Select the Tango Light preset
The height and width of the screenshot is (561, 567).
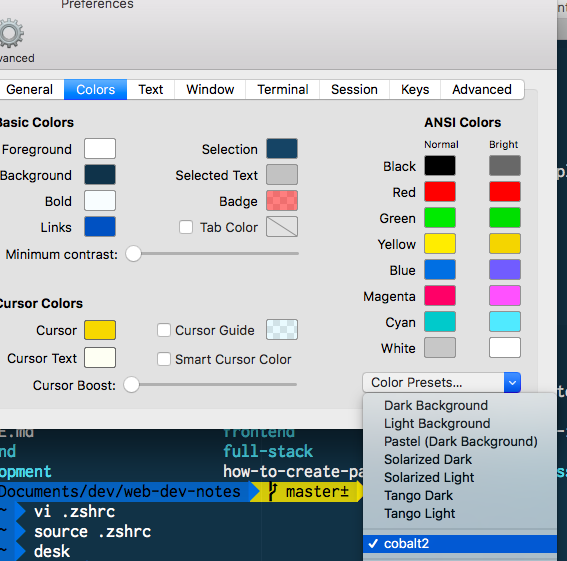[419, 514]
